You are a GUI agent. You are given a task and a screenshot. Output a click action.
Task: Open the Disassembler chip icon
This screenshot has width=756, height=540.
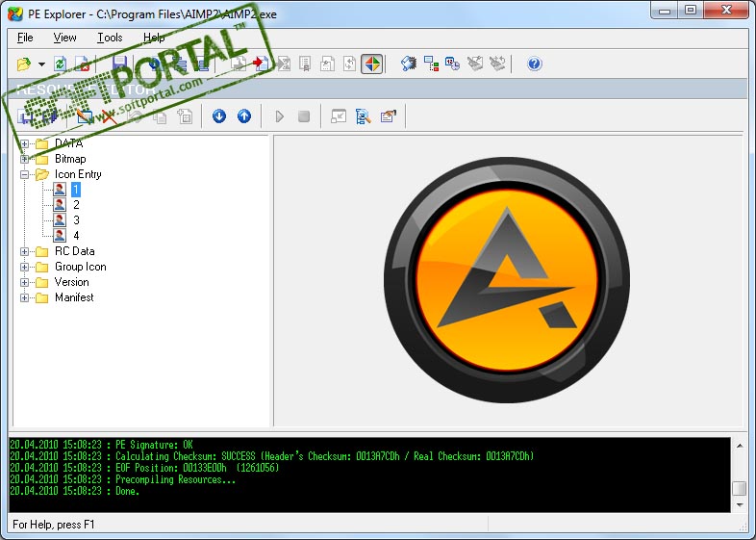click(x=409, y=64)
